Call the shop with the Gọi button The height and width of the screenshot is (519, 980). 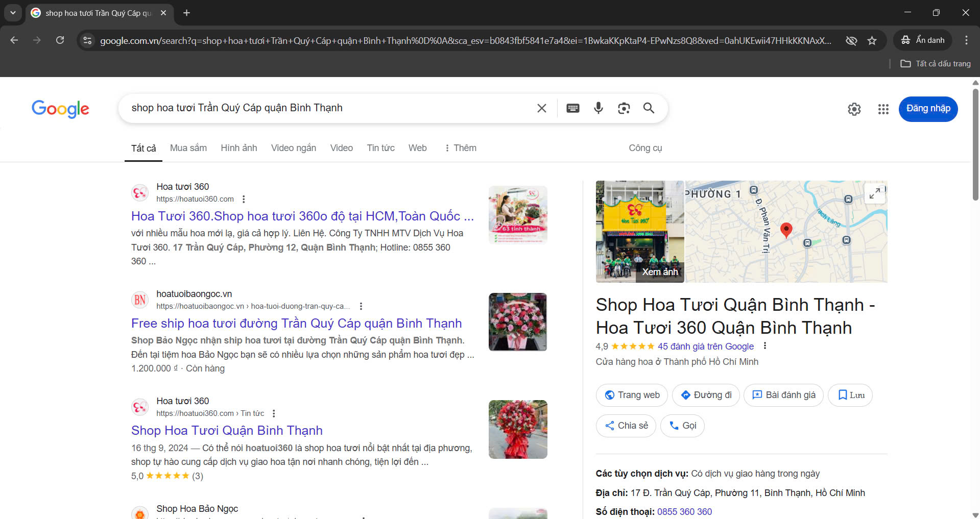(682, 426)
